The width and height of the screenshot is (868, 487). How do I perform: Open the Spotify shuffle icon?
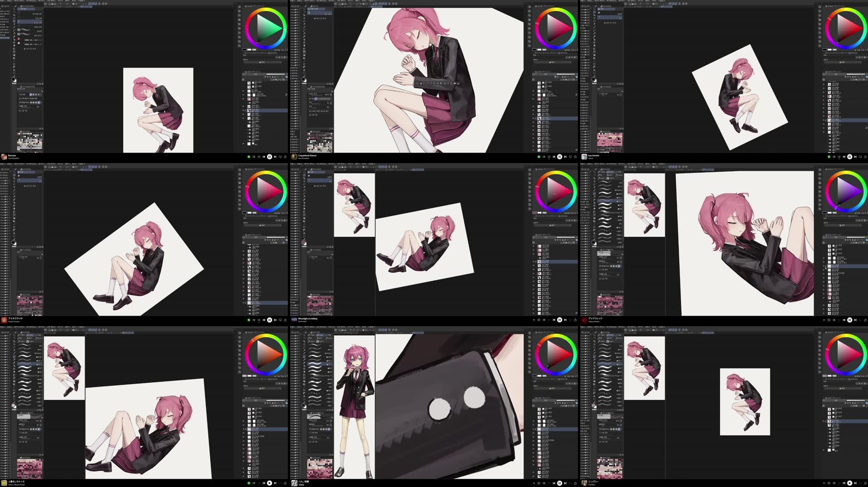pos(258,156)
